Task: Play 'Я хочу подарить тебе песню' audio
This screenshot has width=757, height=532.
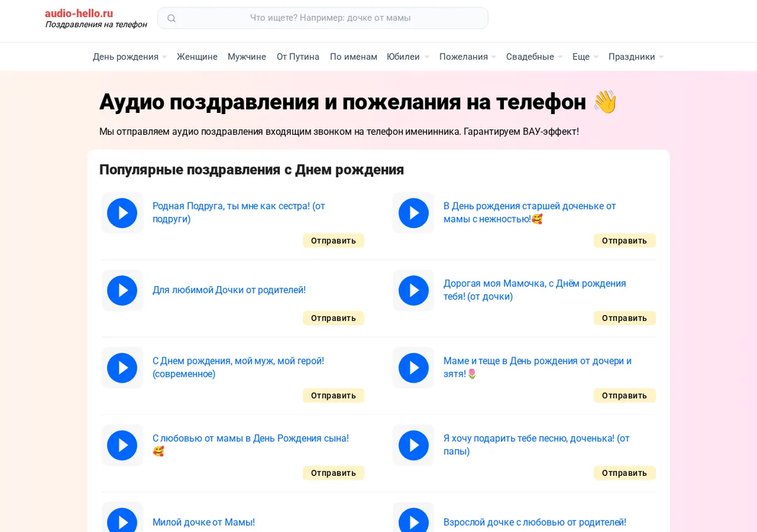Action: point(414,446)
